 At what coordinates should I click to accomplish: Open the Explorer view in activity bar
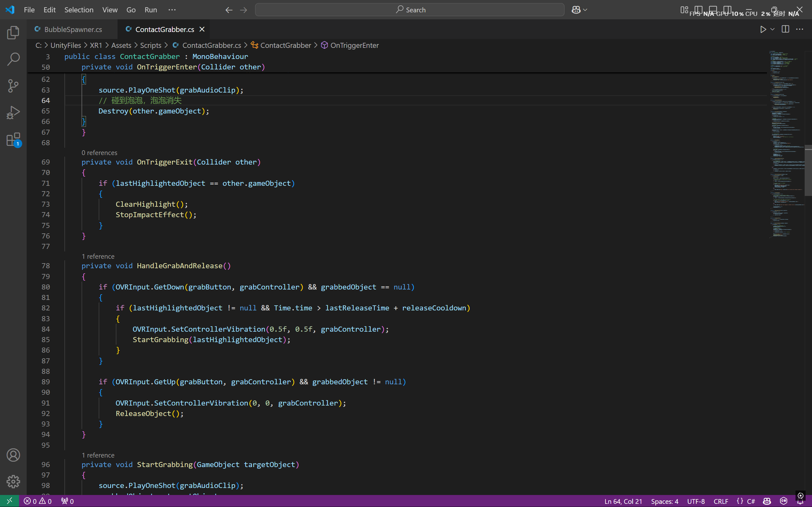click(x=13, y=32)
